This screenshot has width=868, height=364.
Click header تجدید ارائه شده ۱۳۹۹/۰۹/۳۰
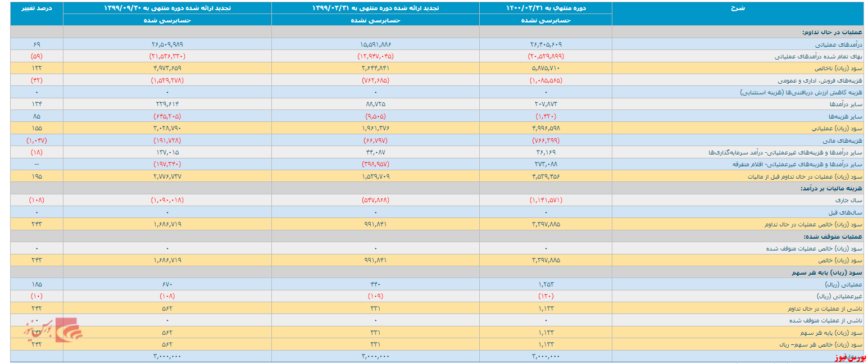click(x=167, y=8)
